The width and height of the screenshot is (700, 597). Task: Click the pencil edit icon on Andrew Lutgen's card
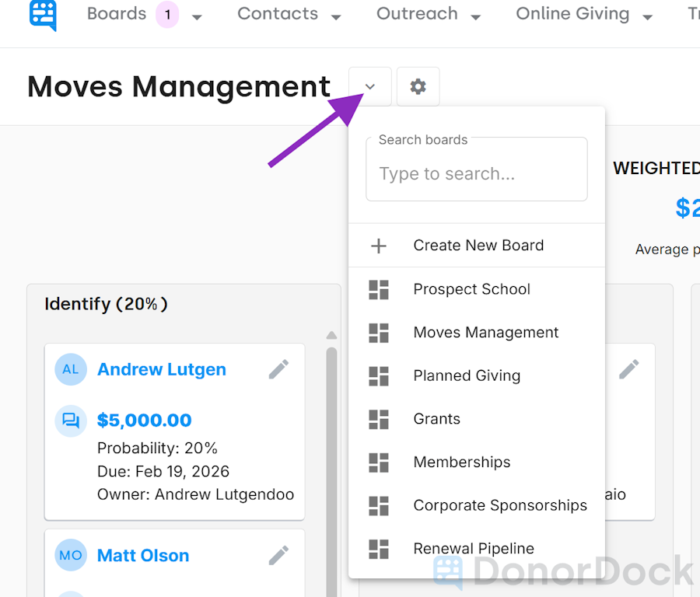pos(278,369)
